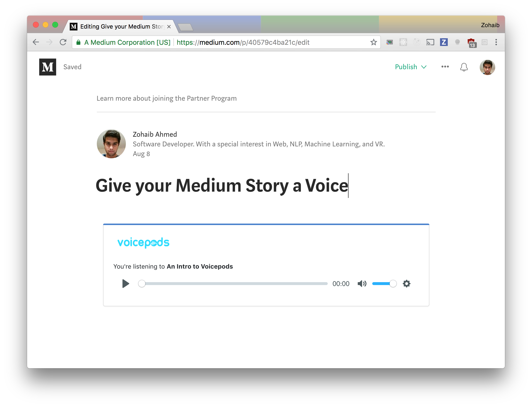Click the Aug 8 date text
Viewport: 532px width, 407px height.
click(141, 154)
